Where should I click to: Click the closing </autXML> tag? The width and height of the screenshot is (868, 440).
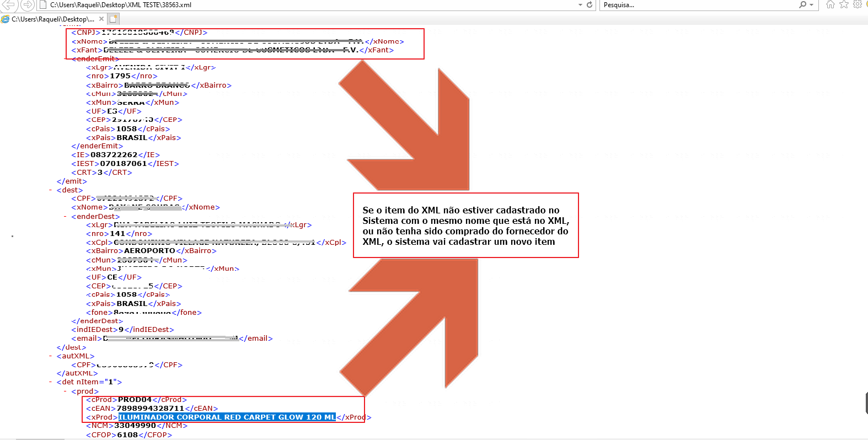point(77,373)
